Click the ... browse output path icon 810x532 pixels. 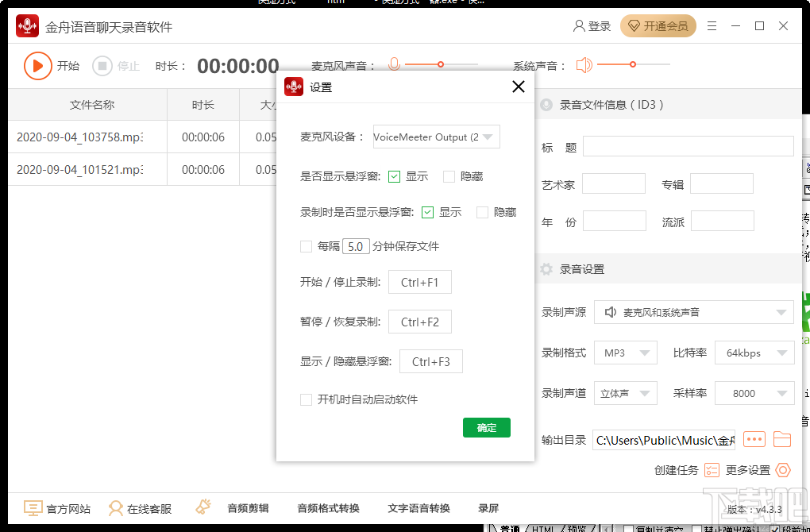754,439
